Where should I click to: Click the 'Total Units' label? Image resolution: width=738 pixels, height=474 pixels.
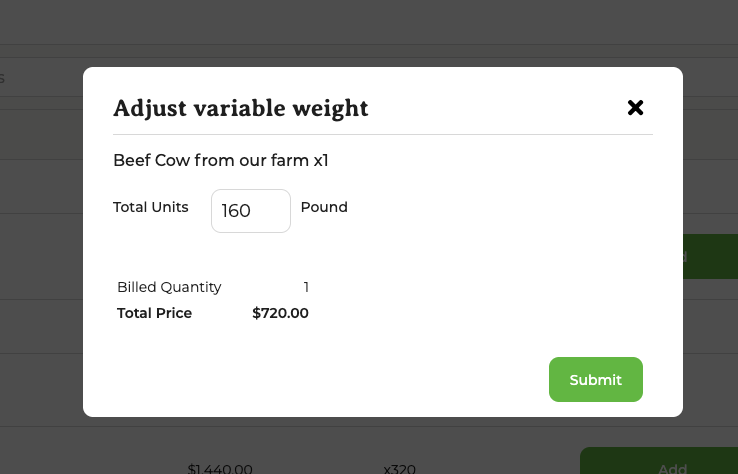click(x=151, y=207)
